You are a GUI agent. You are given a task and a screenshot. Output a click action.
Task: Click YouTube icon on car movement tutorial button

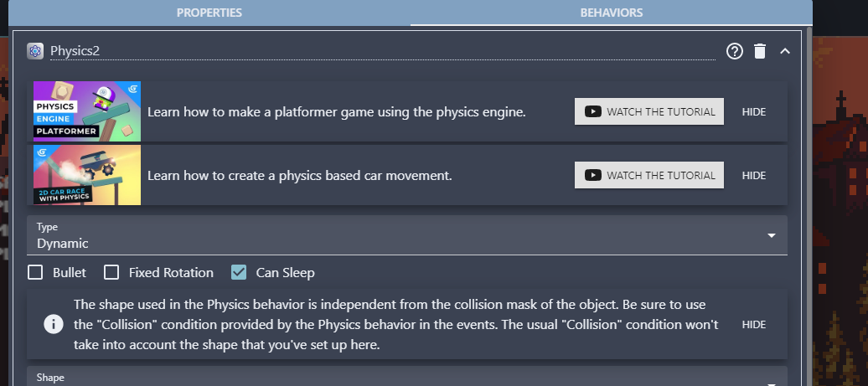click(x=593, y=175)
